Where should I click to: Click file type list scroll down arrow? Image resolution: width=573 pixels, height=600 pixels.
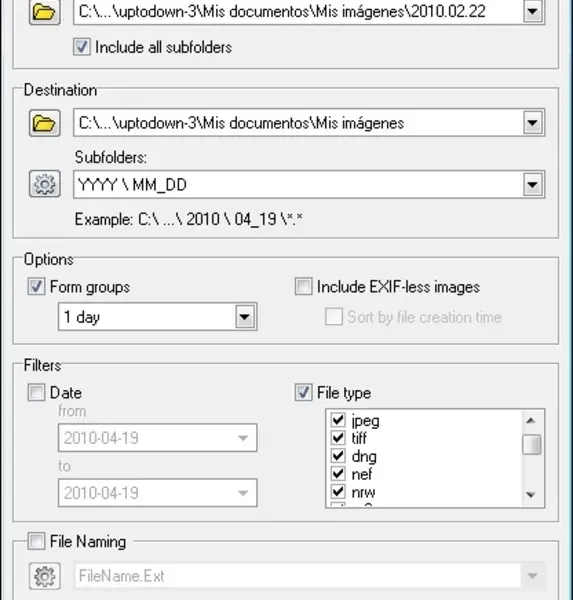click(531, 495)
